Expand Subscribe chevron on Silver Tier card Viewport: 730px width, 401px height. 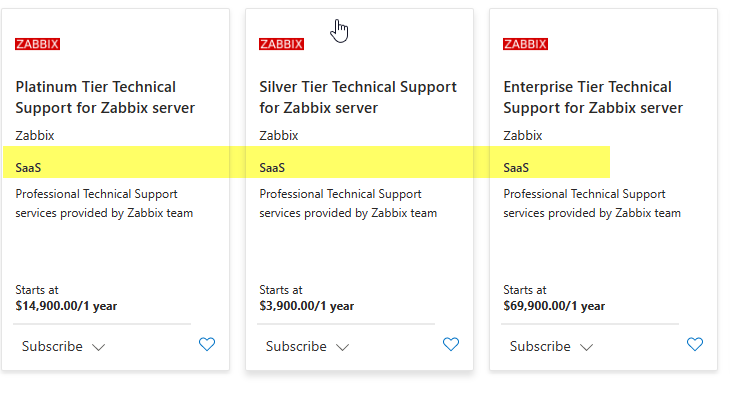click(343, 347)
